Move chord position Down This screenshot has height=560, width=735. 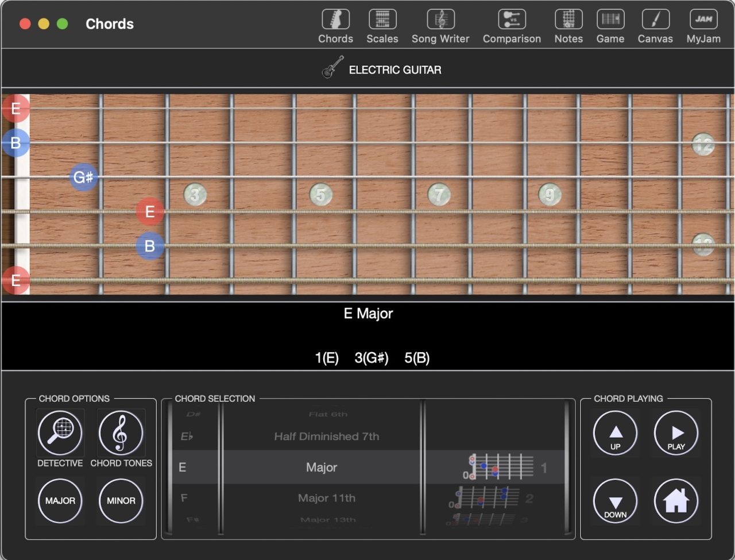(616, 501)
